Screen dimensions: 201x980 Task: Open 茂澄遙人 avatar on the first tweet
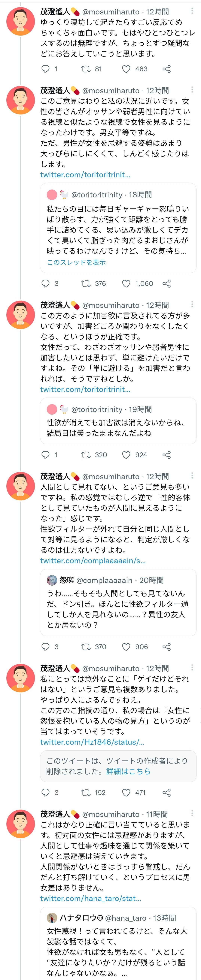[x=21, y=21]
